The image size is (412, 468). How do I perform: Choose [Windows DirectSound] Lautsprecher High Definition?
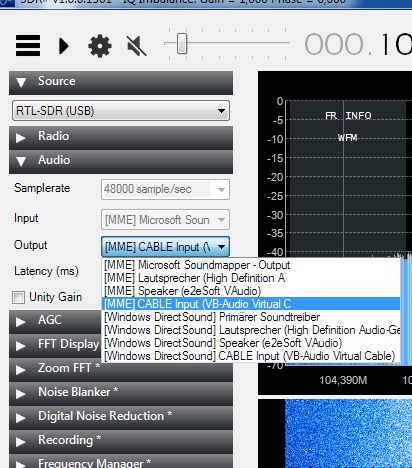[251, 330]
